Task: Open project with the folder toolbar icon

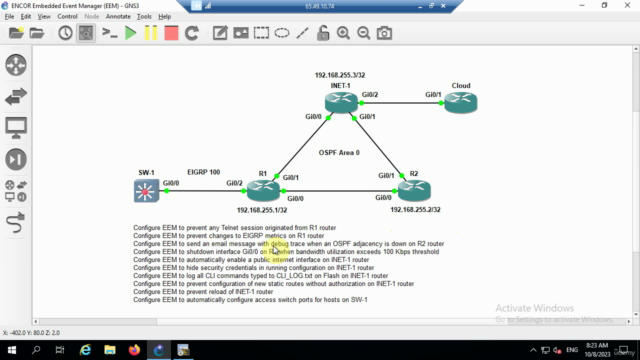Action: [37, 33]
